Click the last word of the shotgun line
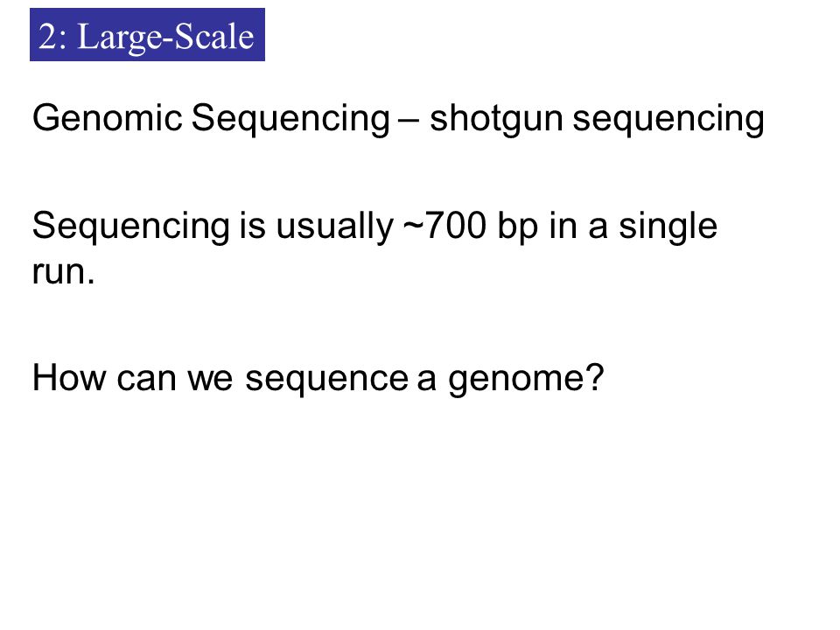 click(x=668, y=120)
